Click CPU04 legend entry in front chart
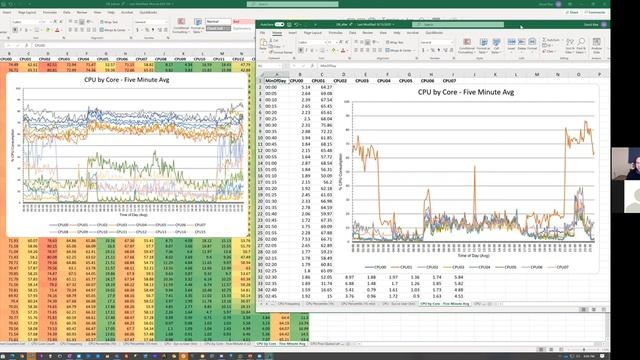640x360 pixels. coord(480,267)
